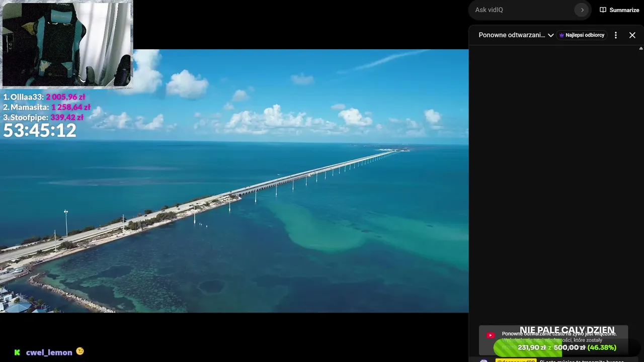The height and width of the screenshot is (362, 644).
Task: Open the chat panel three-dot menu
Action: [615, 35]
